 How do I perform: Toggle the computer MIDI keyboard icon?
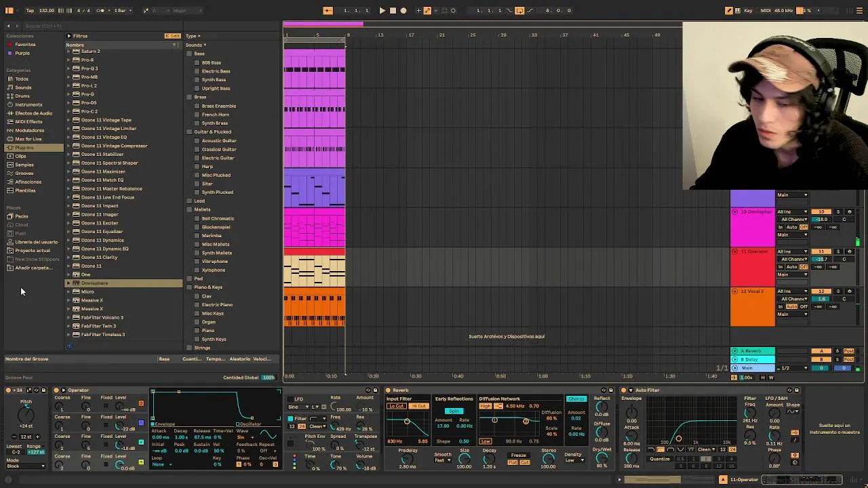[x=738, y=10]
